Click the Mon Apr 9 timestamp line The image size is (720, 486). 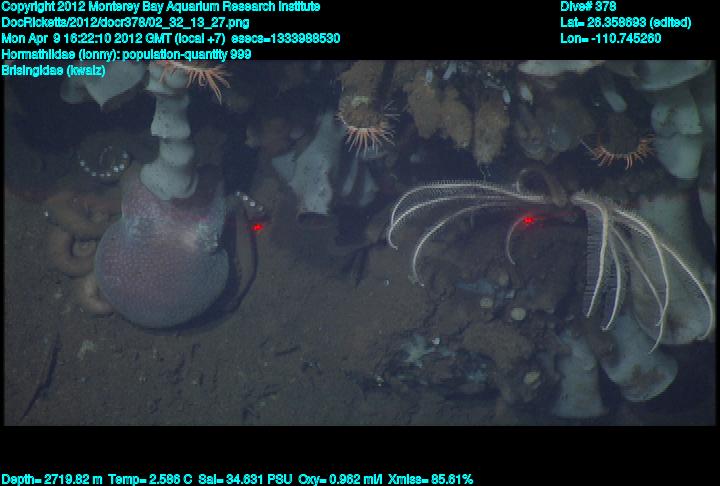171,38
